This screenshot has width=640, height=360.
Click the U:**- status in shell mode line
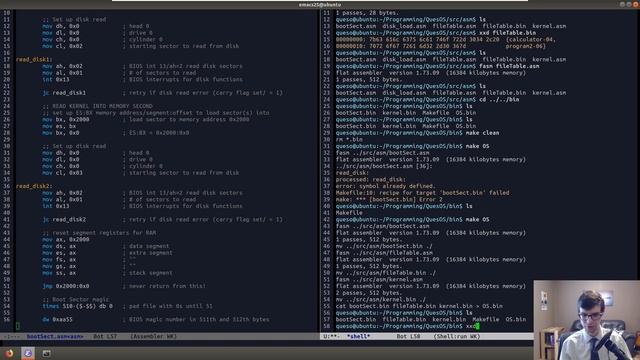coord(331,336)
